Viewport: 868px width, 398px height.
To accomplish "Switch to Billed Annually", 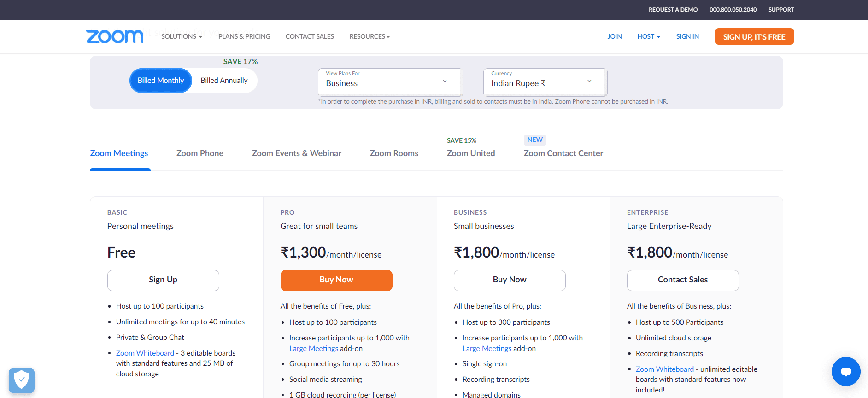I will [224, 81].
